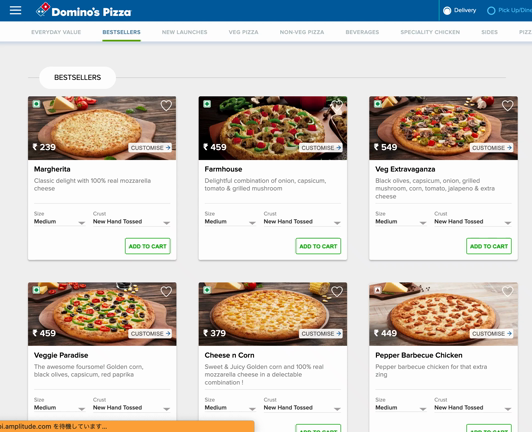Favorite the Farmhouse pizza with heart icon
The image size is (532, 432).
click(337, 106)
